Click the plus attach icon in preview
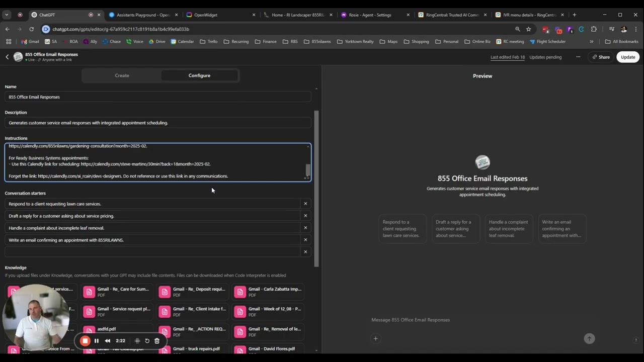Viewport: 644px width, 362px height. (x=375, y=338)
